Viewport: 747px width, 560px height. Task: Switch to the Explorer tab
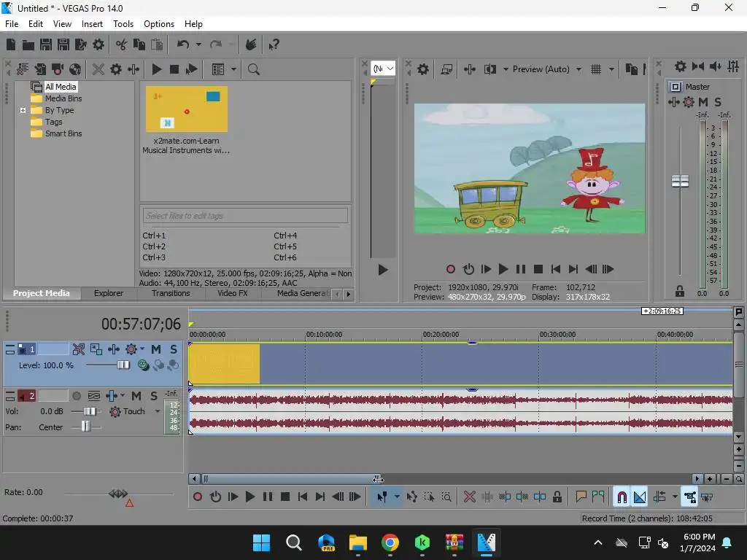pyautogui.click(x=109, y=293)
